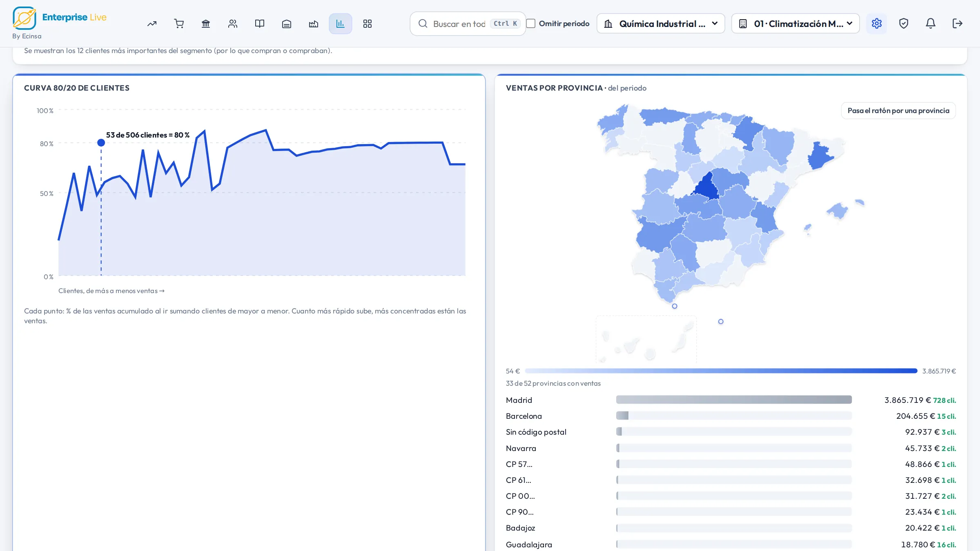Click the logout exit icon
The image size is (980, 551).
958,24
